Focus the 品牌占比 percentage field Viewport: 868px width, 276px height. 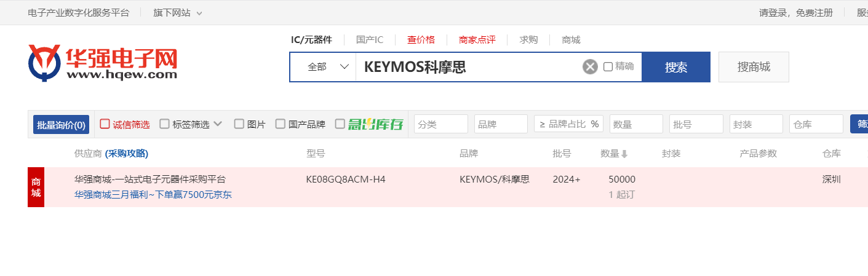coord(568,124)
